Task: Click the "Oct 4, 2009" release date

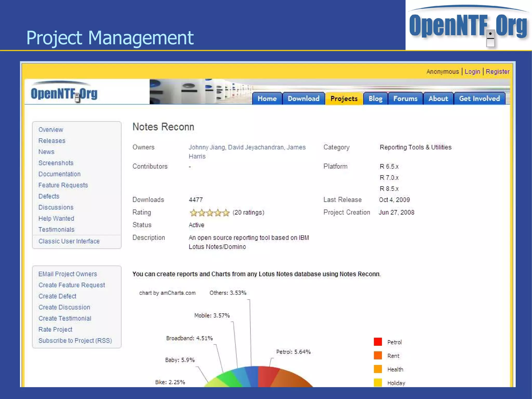Action: coord(394,200)
